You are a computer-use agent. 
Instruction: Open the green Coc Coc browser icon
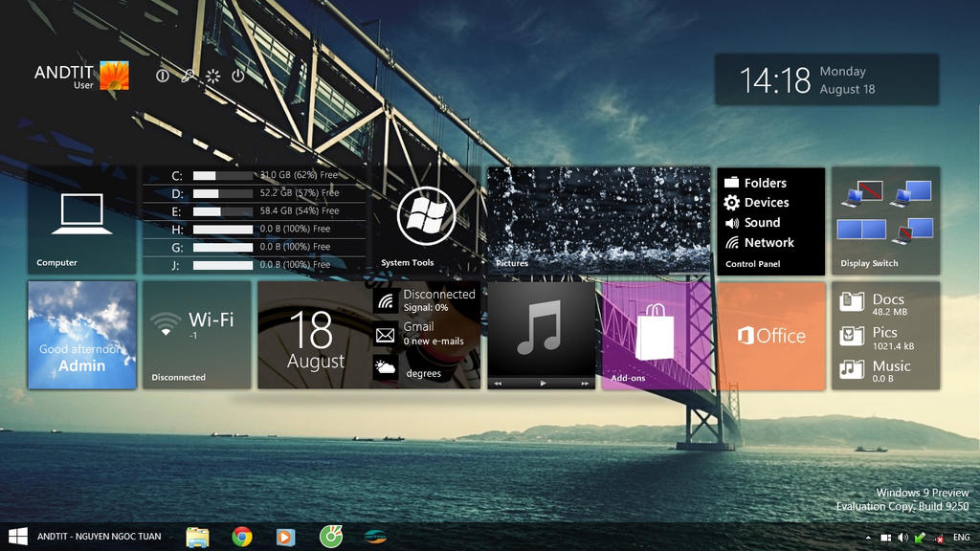[330, 537]
